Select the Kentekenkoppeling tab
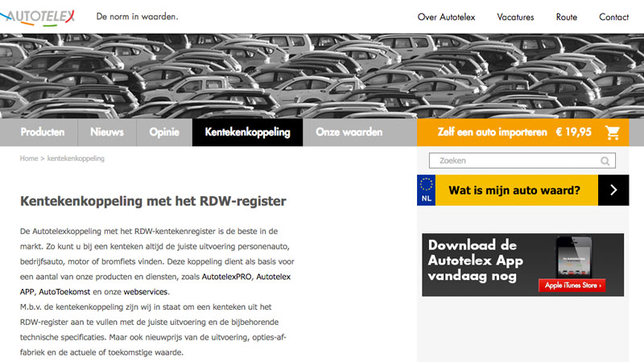The height and width of the screenshot is (362, 644). coord(247,132)
